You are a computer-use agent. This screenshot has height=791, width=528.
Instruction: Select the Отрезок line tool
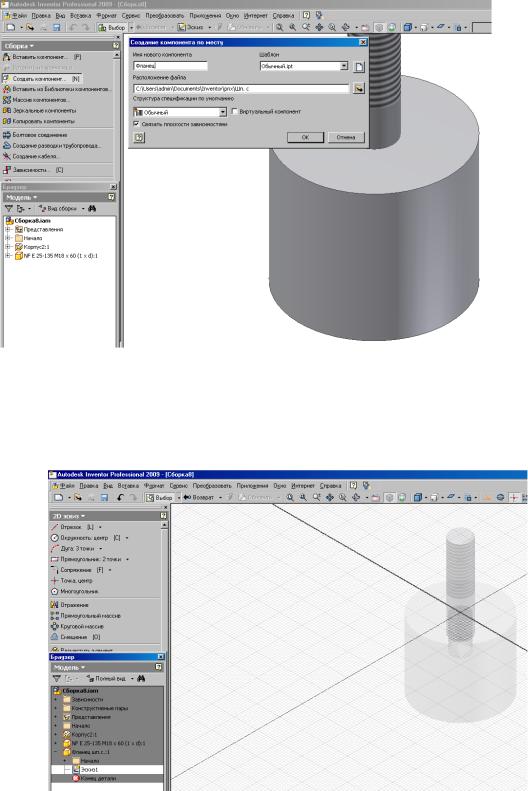[x=72, y=527]
